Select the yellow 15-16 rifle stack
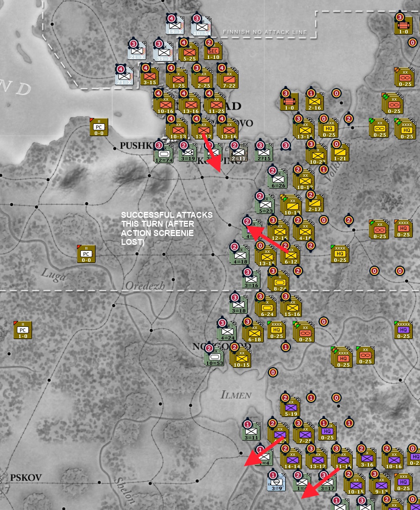Screen dimensions: 420x510 click(x=291, y=306)
